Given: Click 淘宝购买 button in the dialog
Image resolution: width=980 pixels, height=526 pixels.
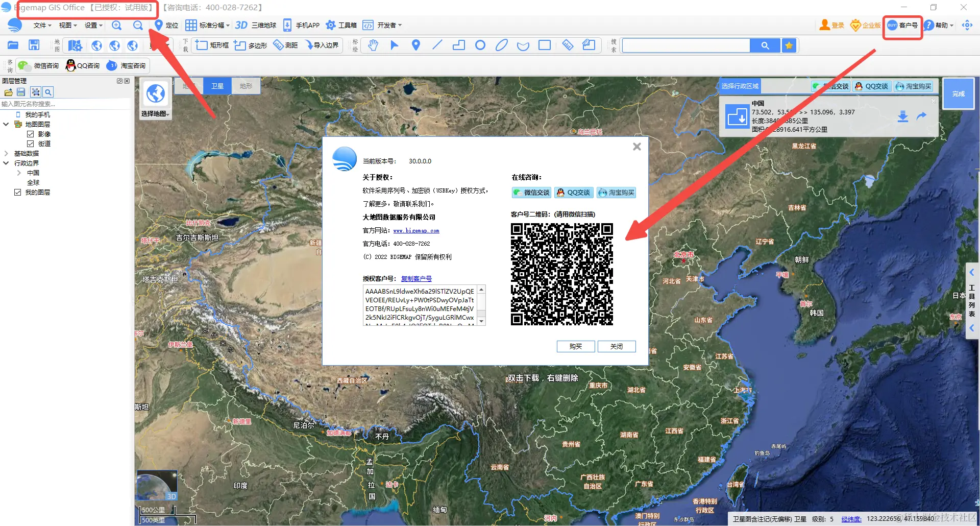Looking at the screenshot, I should tap(616, 193).
